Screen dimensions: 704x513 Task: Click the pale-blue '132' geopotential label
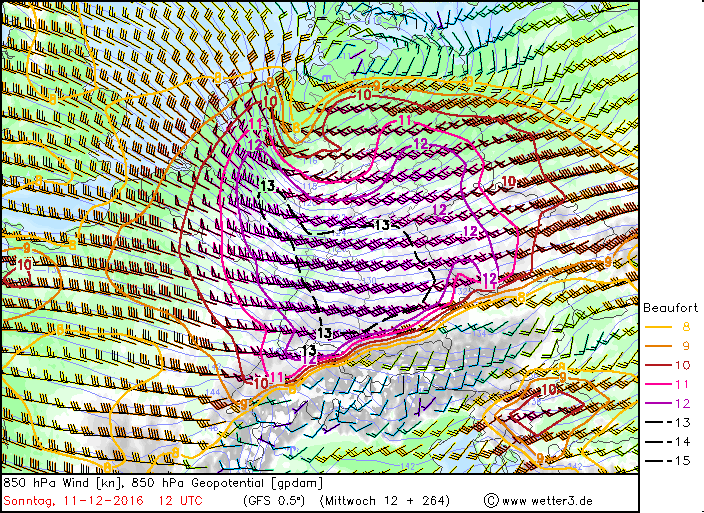(462, 291)
